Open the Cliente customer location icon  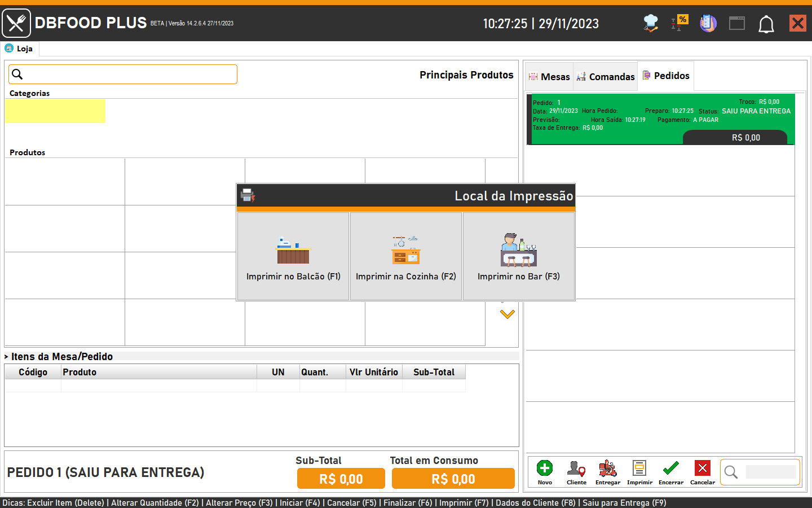(576, 472)
